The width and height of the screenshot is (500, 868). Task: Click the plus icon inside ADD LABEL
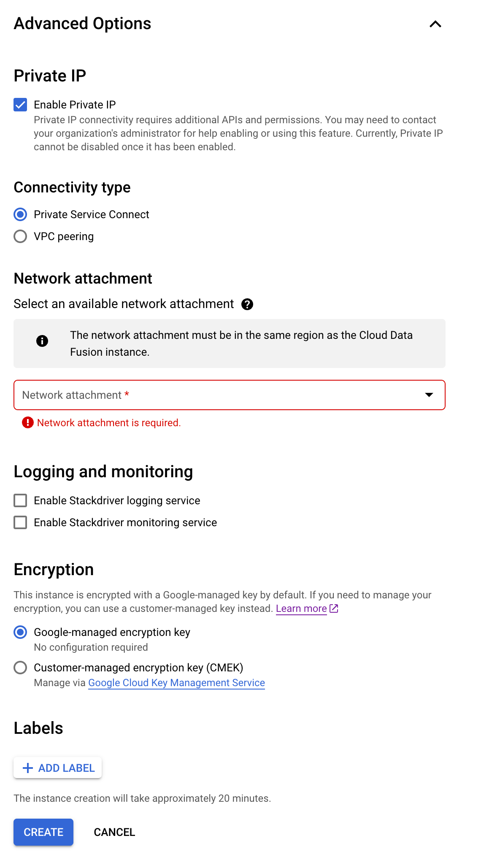point(28,768)
